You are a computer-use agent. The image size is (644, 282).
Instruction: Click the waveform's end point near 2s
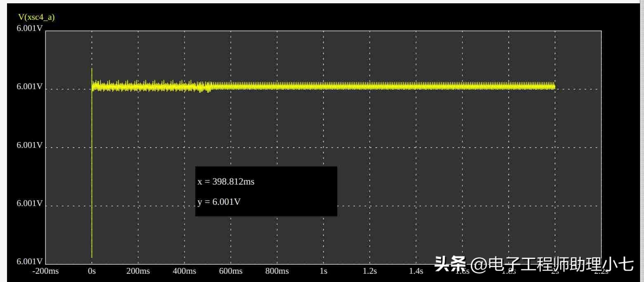(x=554, y=86)
